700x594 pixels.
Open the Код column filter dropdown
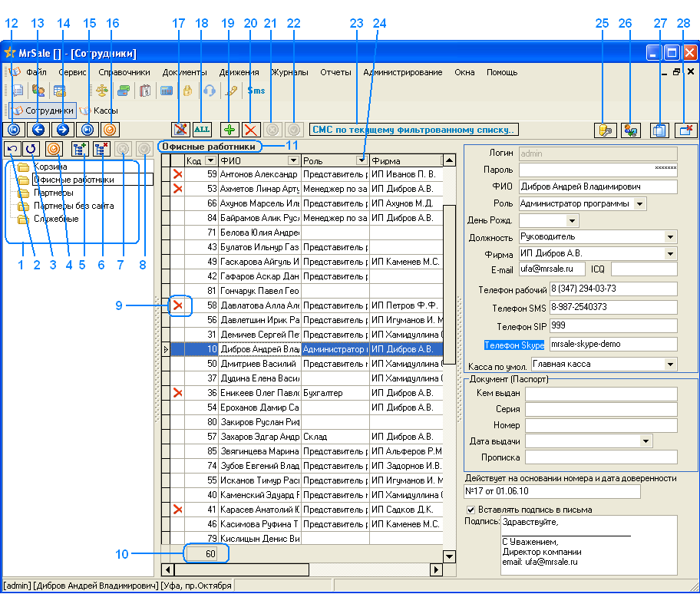click(x=210, y=160)
